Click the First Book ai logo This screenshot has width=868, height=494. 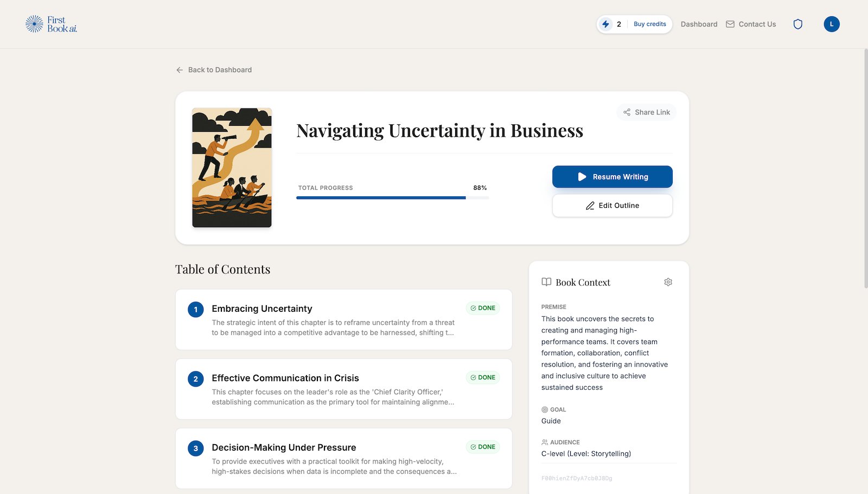point(52,24)
